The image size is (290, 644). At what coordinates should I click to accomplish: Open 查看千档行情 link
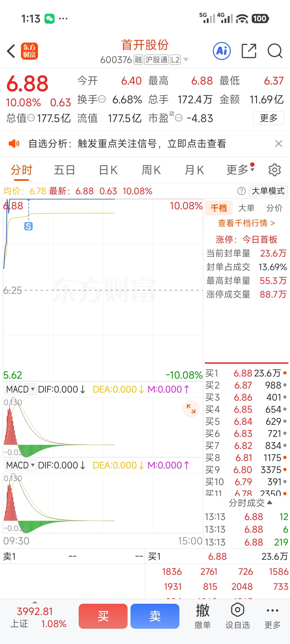(x=246, y=223)
